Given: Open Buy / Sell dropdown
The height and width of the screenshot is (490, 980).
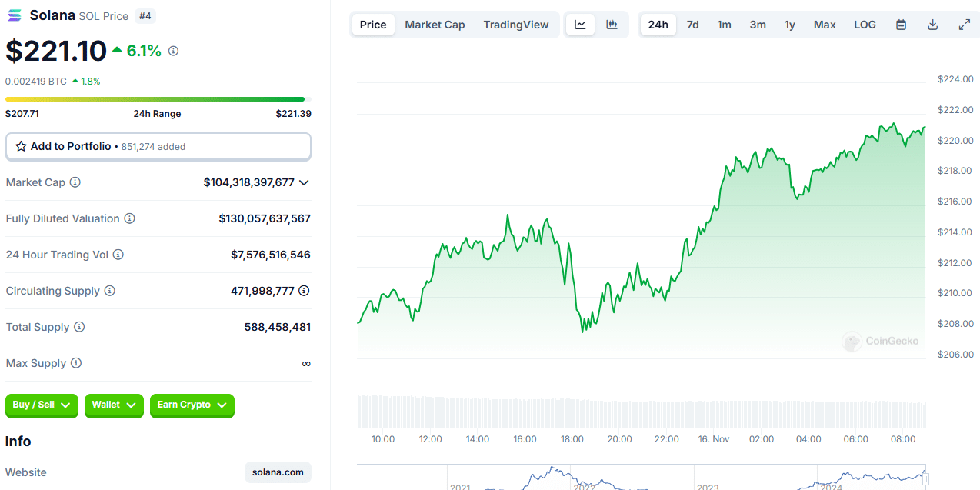Looking at the screenshot, I should point(42,405).
